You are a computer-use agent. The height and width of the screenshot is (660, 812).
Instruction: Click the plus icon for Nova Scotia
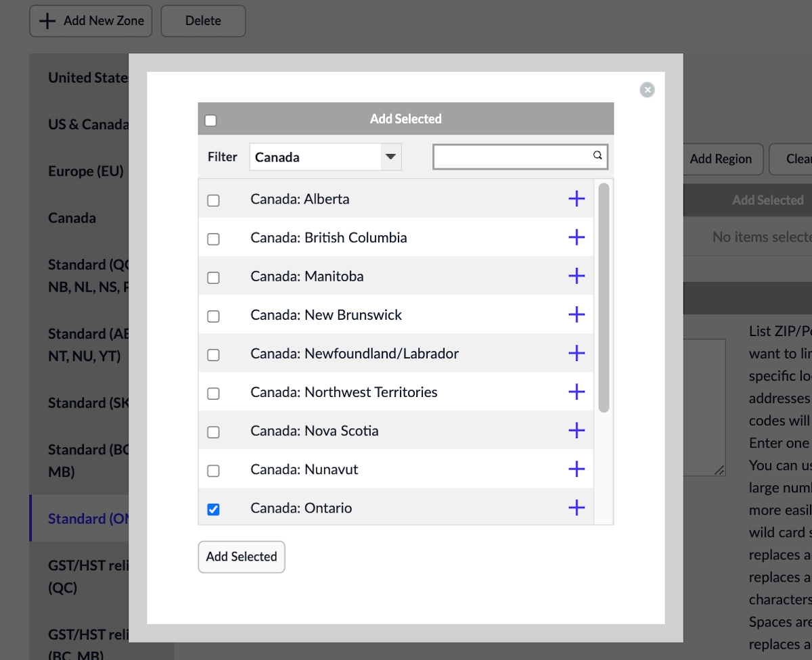[576, 430]
